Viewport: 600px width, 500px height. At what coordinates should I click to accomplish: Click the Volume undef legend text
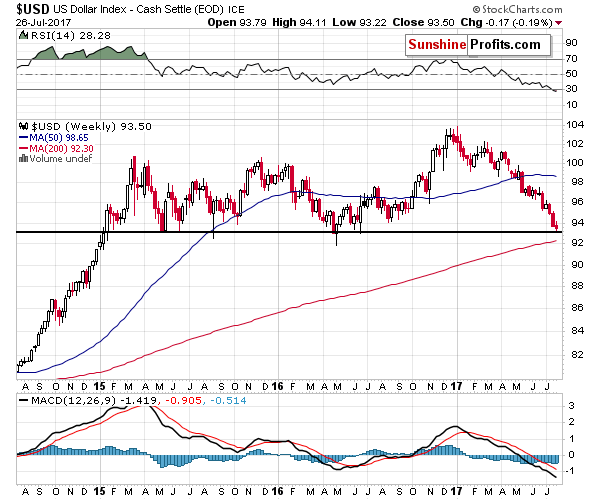point(61,159)
